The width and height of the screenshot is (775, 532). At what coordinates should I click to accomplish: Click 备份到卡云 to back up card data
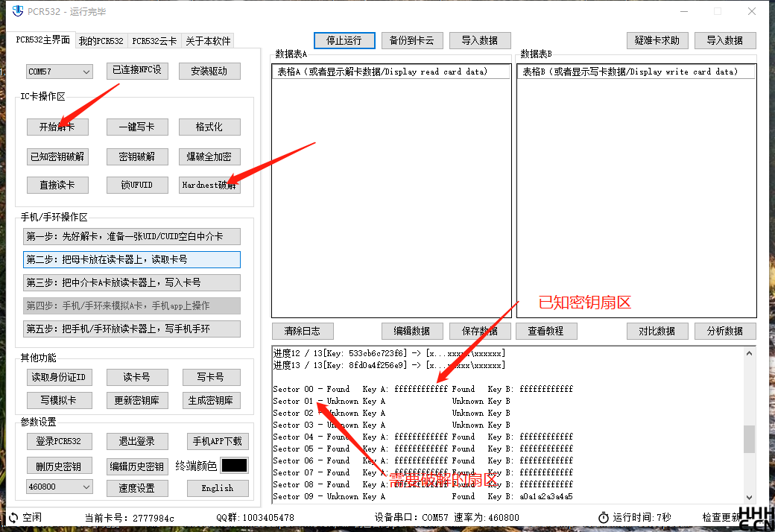(412, 40)
